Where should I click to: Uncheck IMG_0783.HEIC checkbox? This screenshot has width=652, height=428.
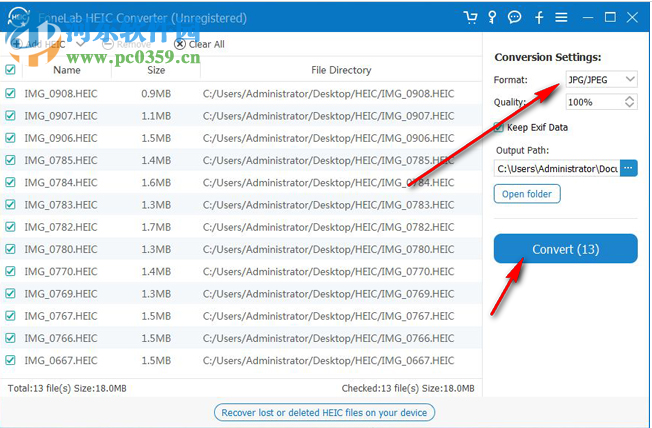point(10,205)
